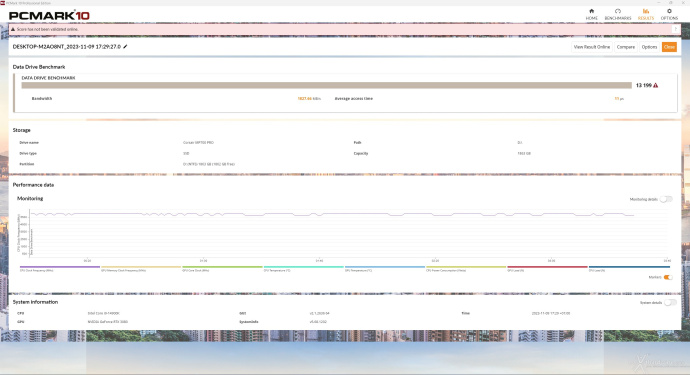This screenshot has width=690, height=375.
Task: Click View Result Online button
Action: pyautogui.click(x=591, y=47)
